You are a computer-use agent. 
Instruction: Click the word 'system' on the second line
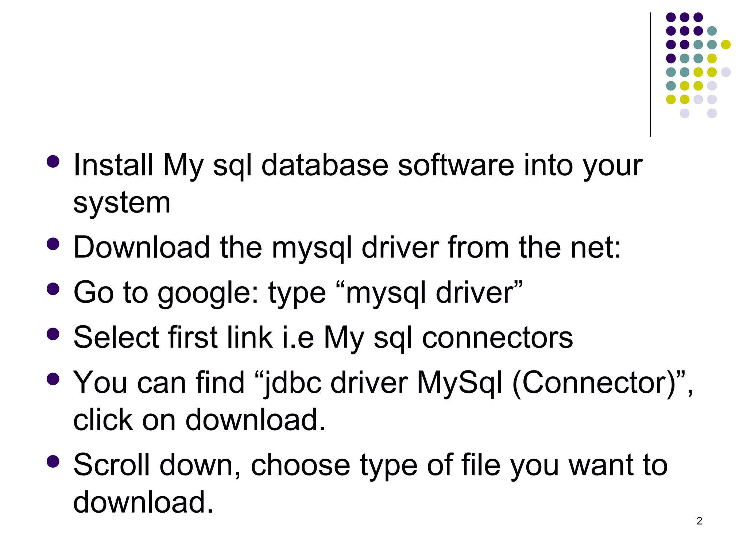(x=122, y=203)
